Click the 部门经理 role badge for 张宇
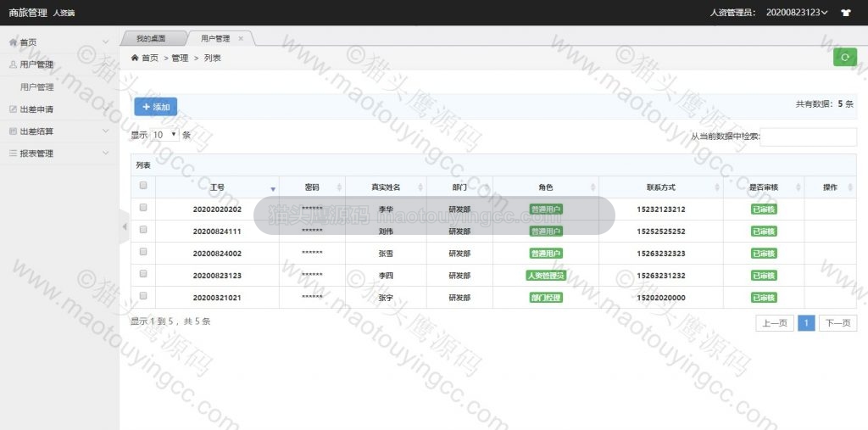This screenshot has width=868, height=430. (x=546, y=298)
